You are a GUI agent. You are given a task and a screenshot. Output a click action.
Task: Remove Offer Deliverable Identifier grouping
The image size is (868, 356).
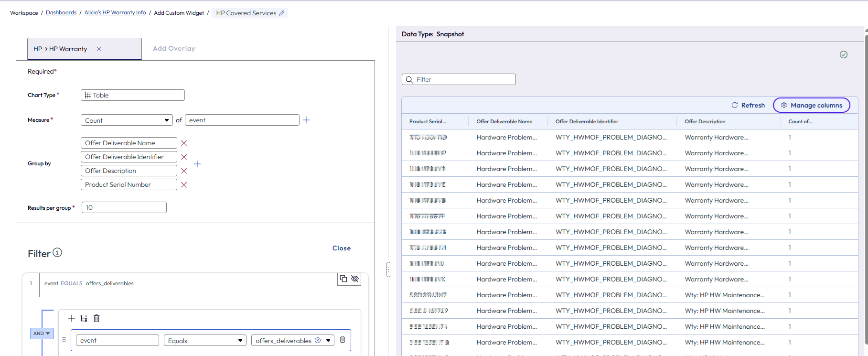tap(184, 157)
